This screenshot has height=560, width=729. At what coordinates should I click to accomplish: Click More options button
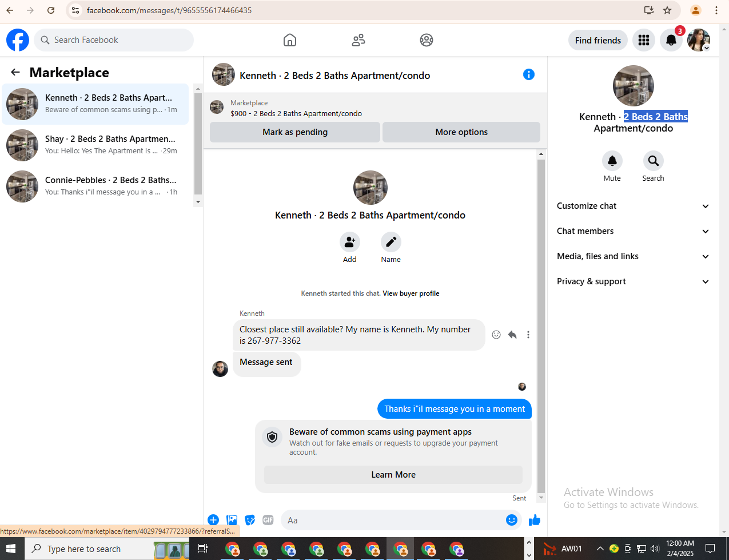point(461,132)
